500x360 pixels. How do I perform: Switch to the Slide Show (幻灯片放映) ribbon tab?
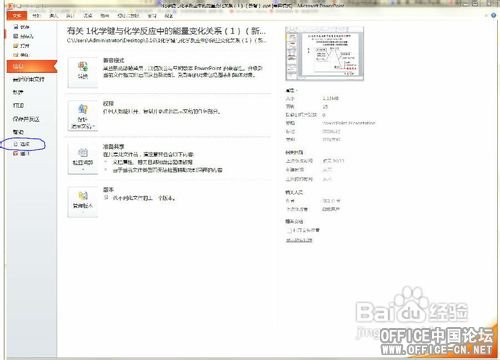128,16
